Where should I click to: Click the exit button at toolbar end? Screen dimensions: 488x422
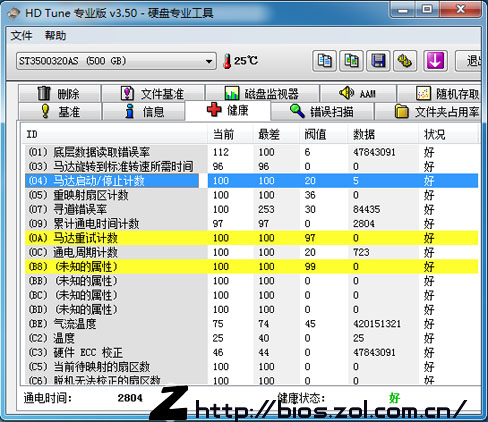[x=469, y=61]
